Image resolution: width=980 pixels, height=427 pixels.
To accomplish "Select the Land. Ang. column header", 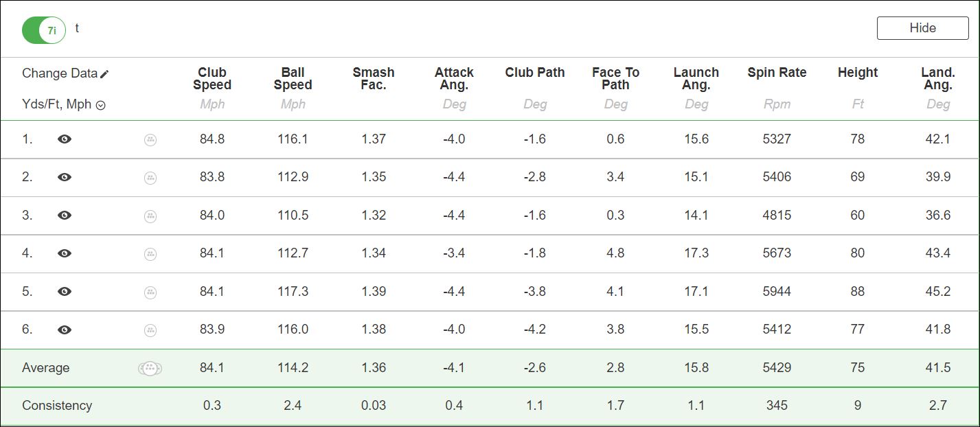I will pyautogui.click(x=938, y=79).
